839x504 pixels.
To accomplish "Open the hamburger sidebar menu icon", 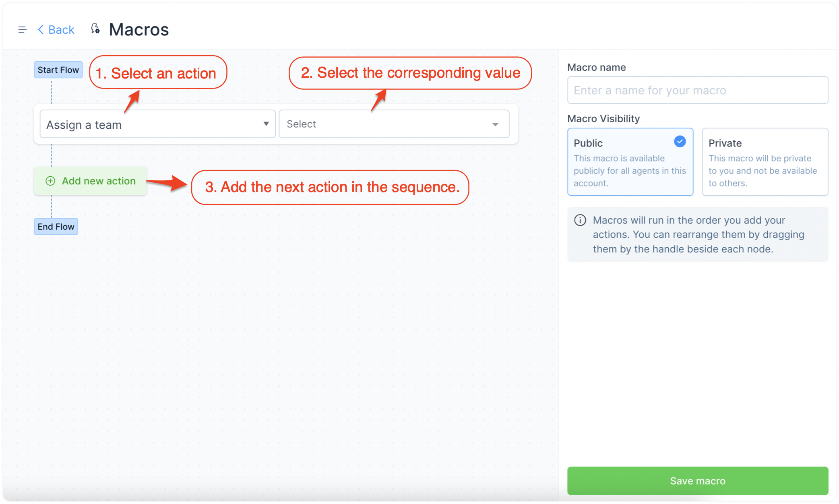I will click(23, 30).
